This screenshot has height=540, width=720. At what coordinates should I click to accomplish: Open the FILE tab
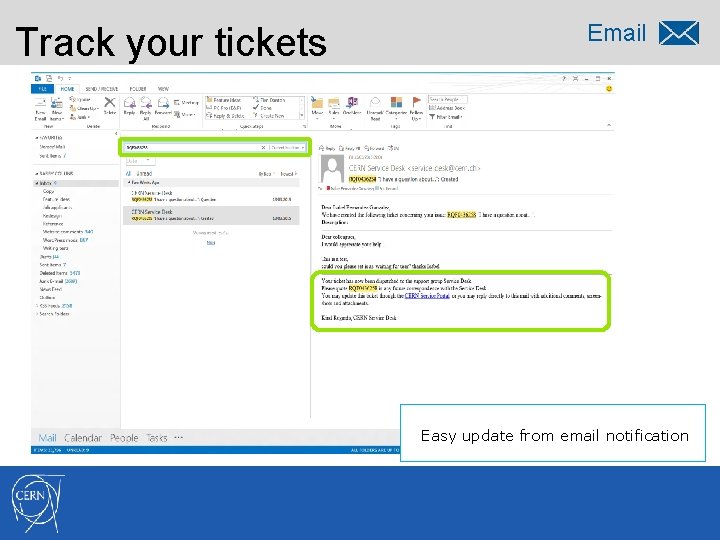point(42,89)
